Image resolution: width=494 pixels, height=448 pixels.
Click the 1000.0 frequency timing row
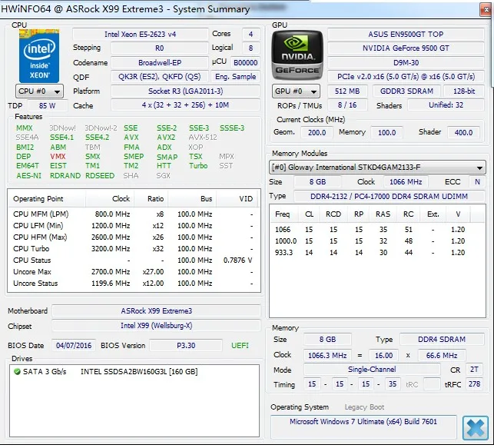[x=376, y=241]
